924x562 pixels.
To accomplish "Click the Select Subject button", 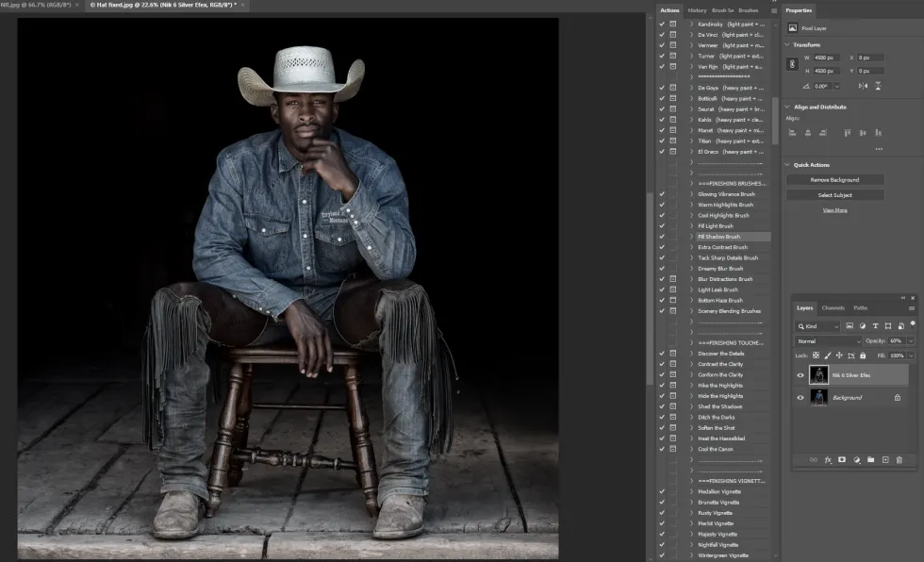I will (835, 195).
